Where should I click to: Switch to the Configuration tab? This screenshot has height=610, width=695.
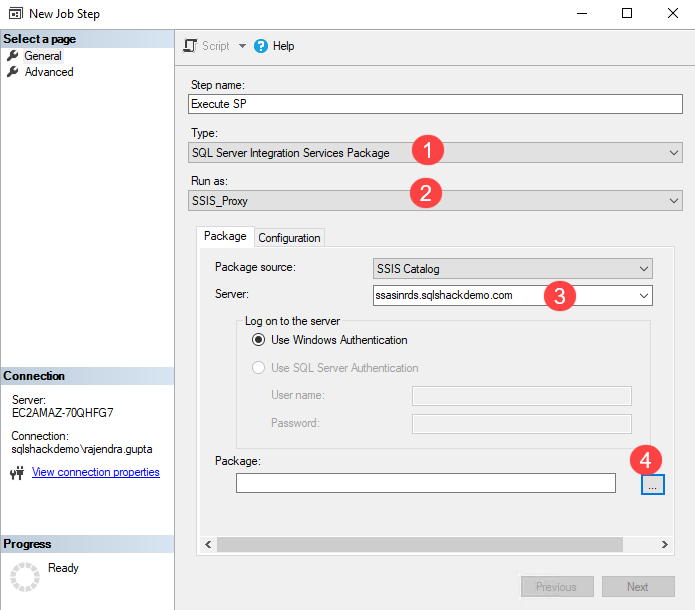[x=289, y=238]
